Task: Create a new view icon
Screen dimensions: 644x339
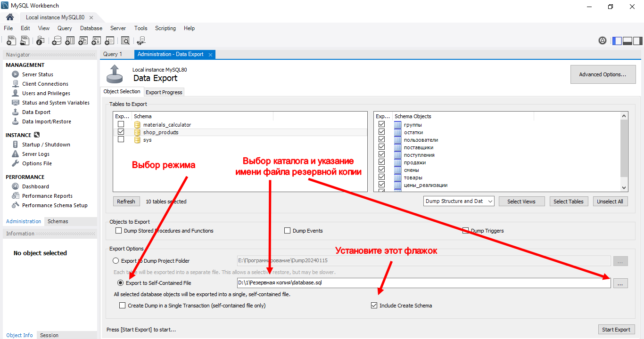Action: 83,41
